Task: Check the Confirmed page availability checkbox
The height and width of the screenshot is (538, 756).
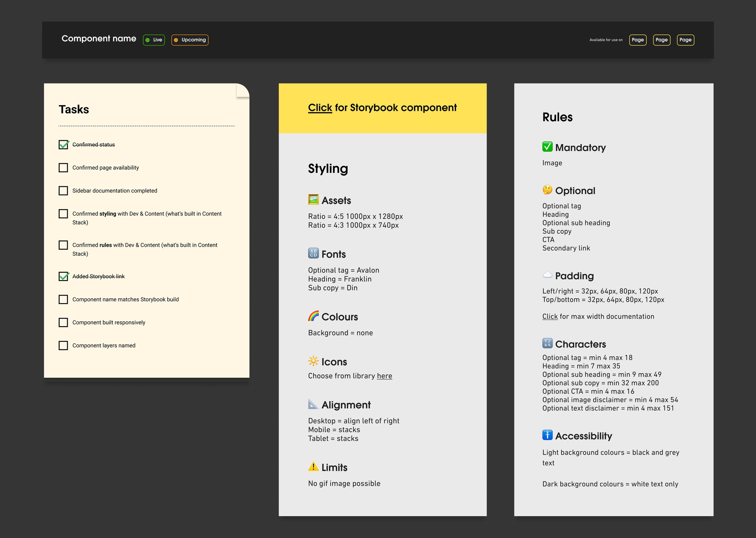Action: [63, 168]
